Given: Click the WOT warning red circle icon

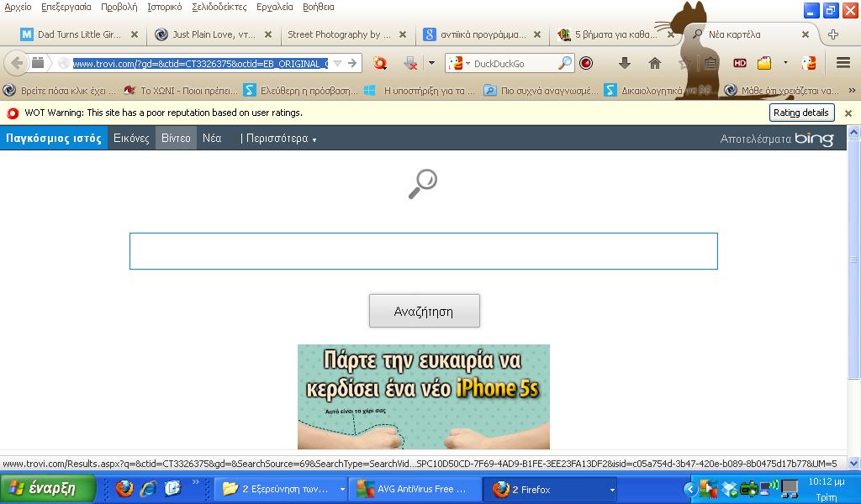Looking at the screenshot, I should 13,113.
